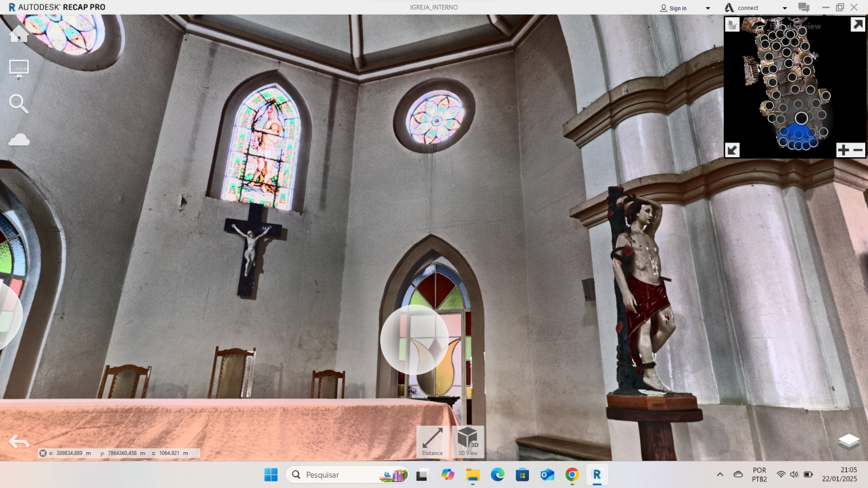This screenshot has width=868, height=488.
Task: Zoom out the minimap with minus button
Action: point(858,150)
